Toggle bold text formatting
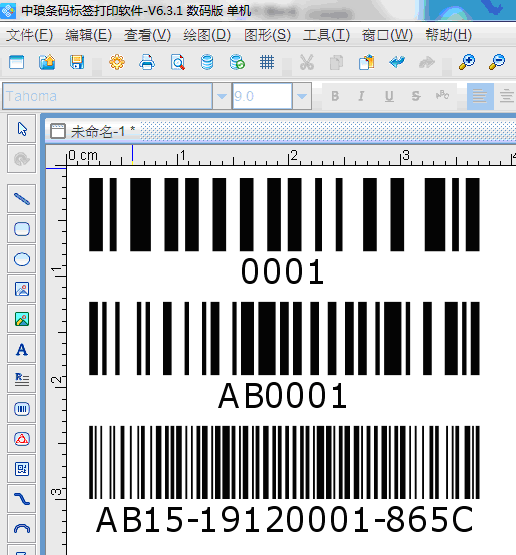Image resolution: width=516 pixels, height=555 pixels. (335, 96)
